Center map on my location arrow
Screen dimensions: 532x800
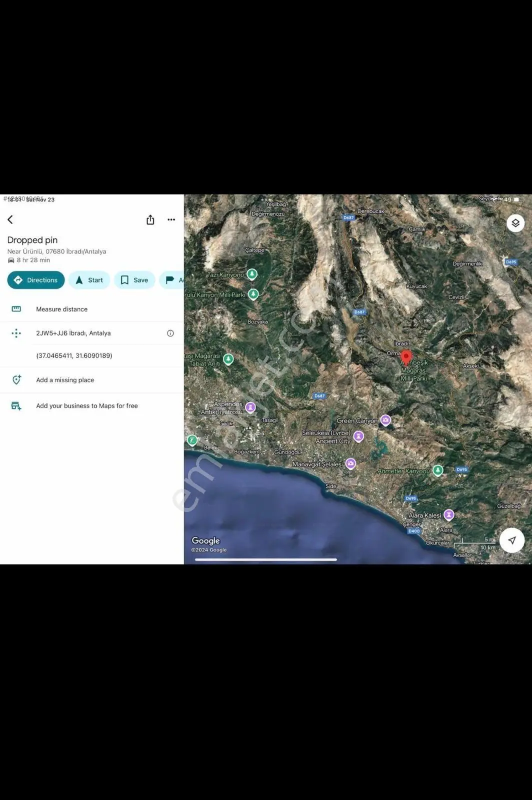click(511, 540)
